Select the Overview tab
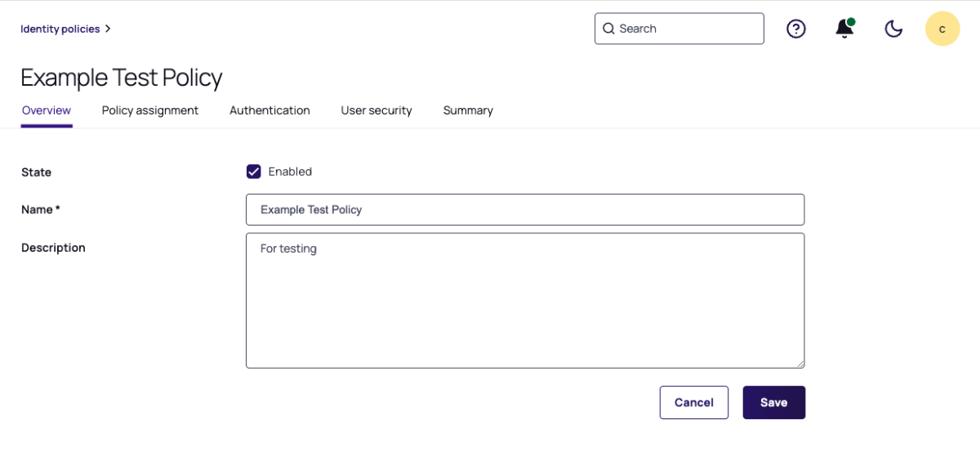Image resolution: width=980 pixels, height=474 pixels. (47, 110)
